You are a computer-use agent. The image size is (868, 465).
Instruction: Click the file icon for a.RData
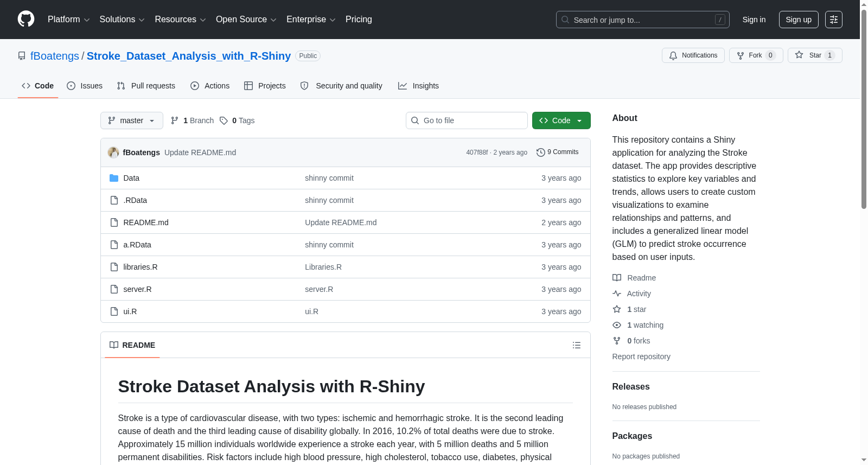114,245
